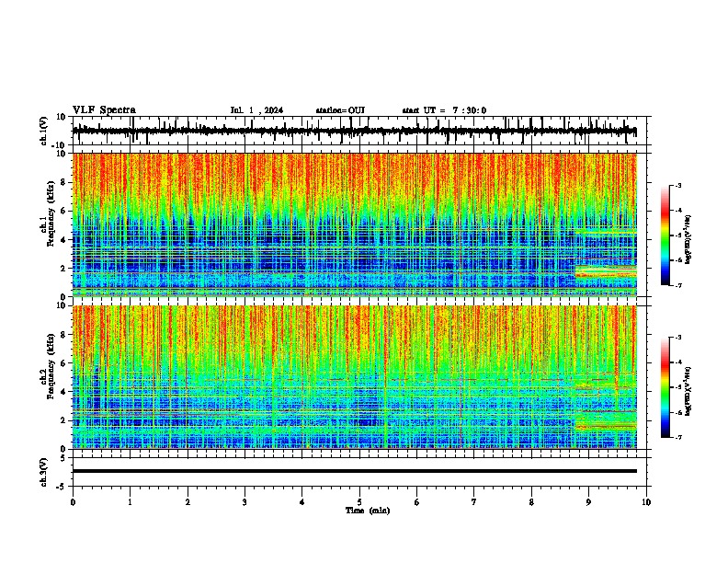Screen dimensions: 728x563
Task: Click the "Time (min)" axis label
Action: [368, 511]
